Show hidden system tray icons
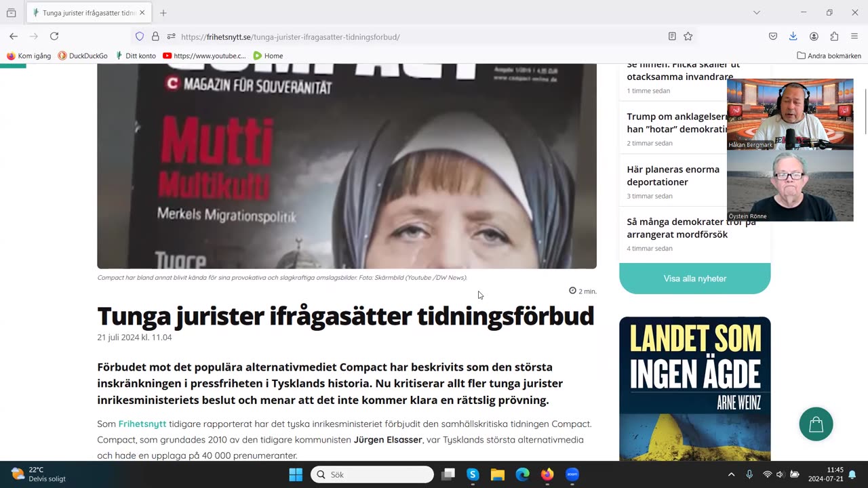The width and height of the screenshot is (868, 488). click(731, 474)
